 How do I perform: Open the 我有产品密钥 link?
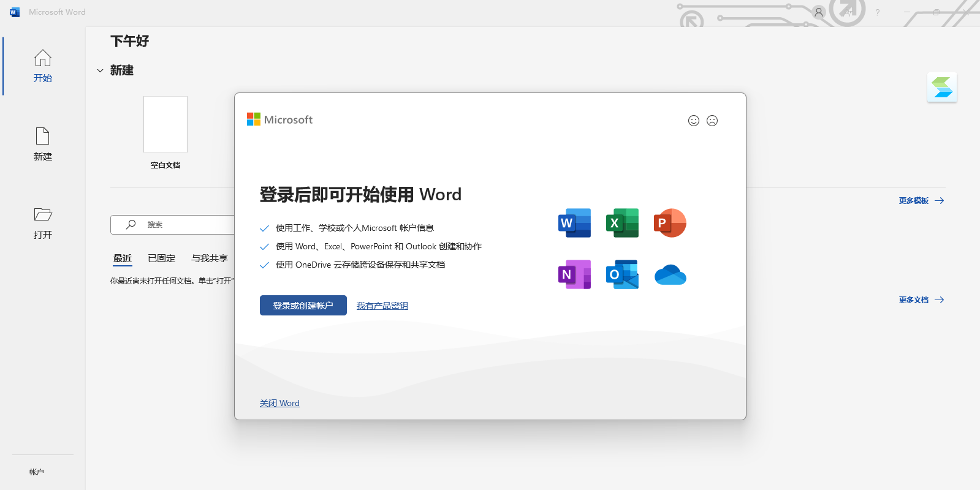[382, 306]
